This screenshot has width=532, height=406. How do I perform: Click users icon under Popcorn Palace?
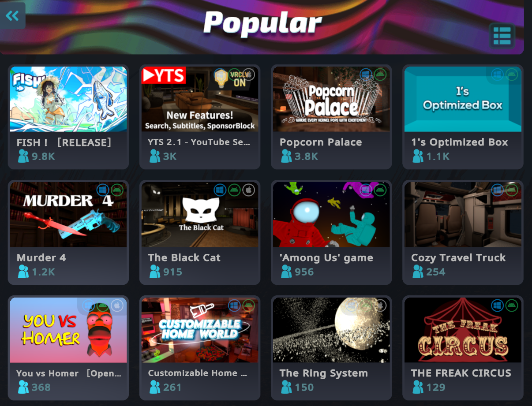tap(286, 156)
